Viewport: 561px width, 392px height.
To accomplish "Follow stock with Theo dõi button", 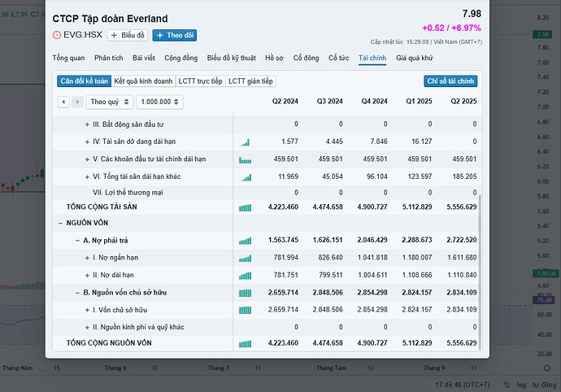I will pos(175,36).
